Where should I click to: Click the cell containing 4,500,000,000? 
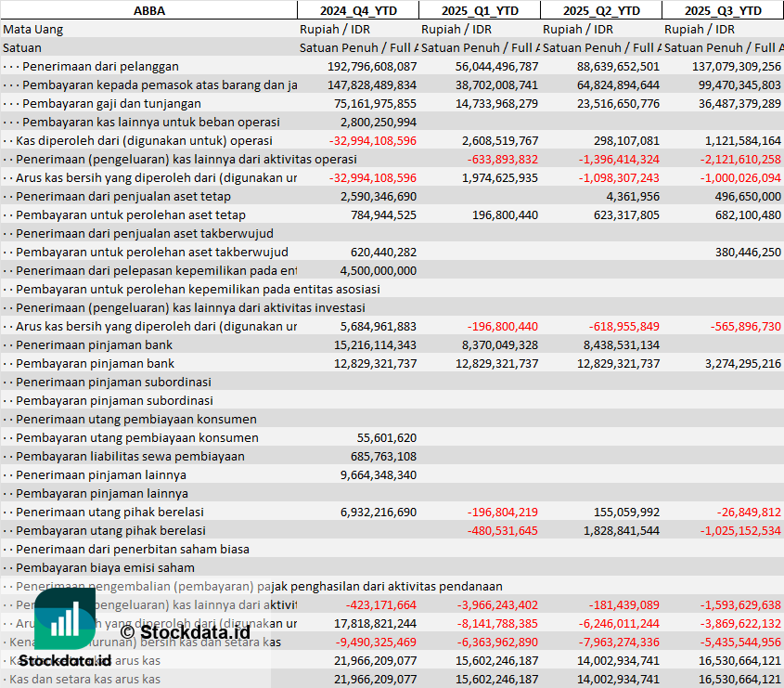point(379,270)
